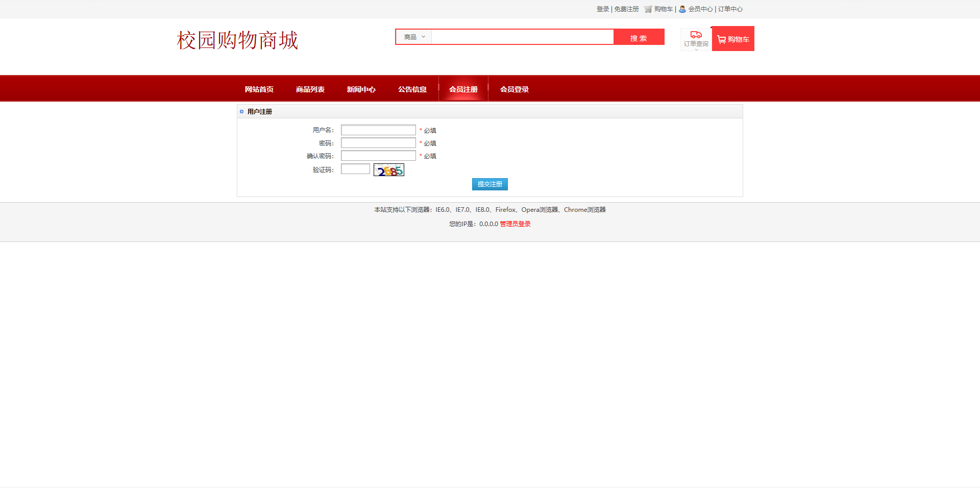Select the 会员登录 navigation item
This screenshot has height=488, width=980.
pos(514,89)
